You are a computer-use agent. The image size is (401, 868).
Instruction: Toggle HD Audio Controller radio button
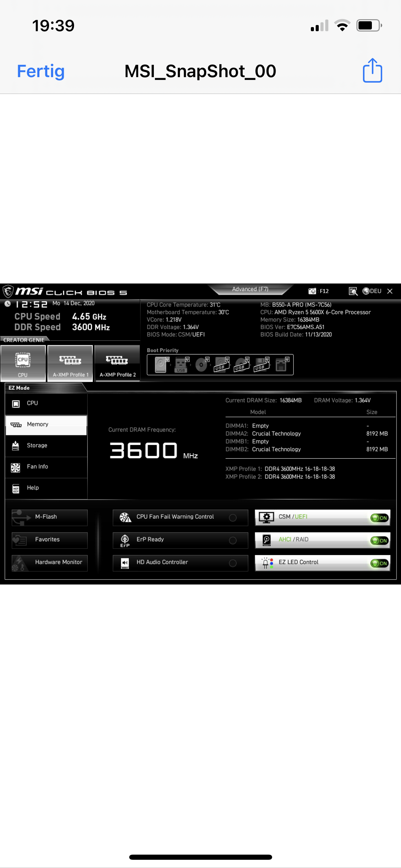[x=233, y=563]
